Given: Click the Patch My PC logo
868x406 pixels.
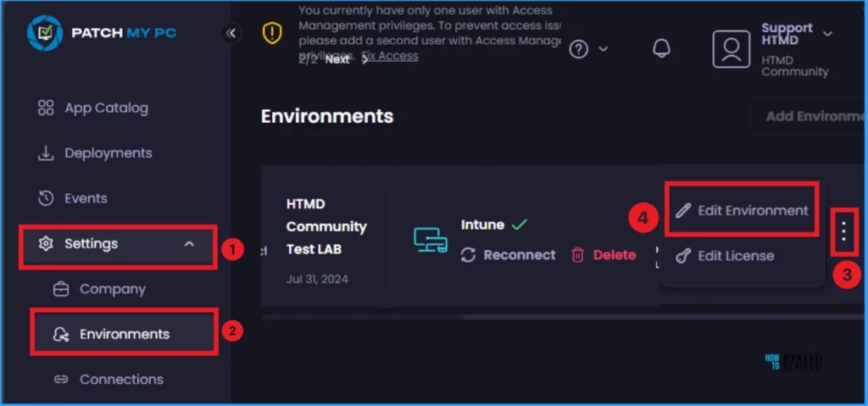Looking at the screenshot, I should (x=102, y=33).
